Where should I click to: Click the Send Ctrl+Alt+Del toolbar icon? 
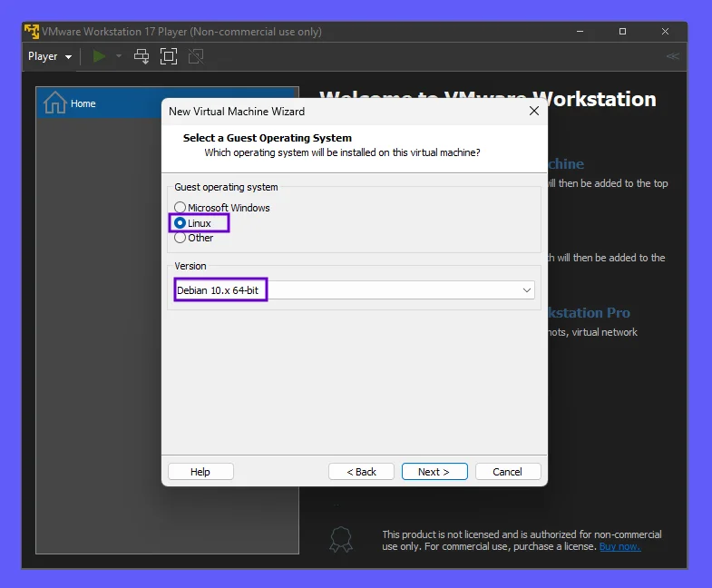click(141, 56)
